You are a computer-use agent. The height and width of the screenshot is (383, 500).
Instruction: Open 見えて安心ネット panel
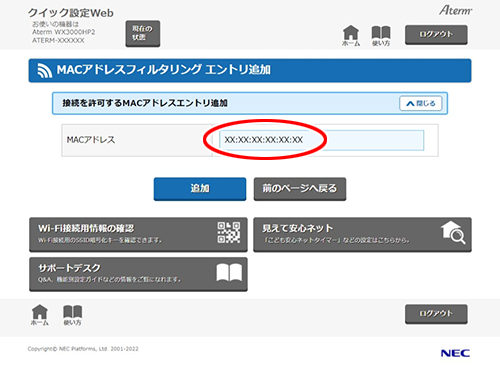362,234
